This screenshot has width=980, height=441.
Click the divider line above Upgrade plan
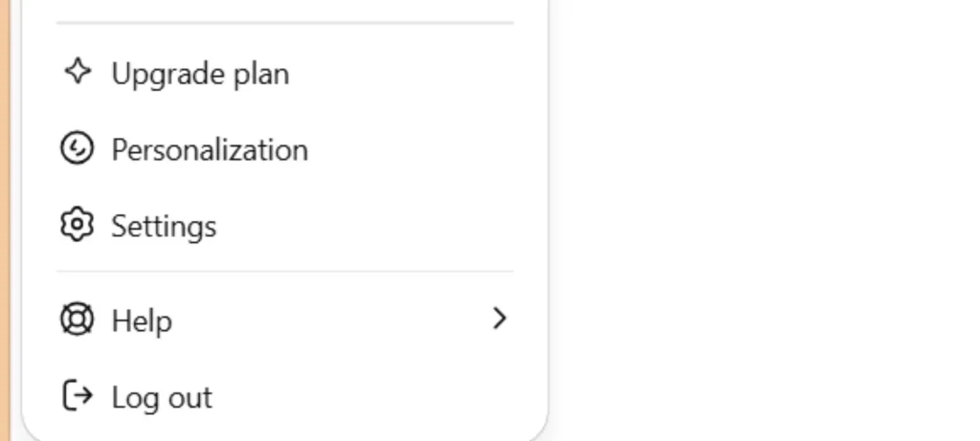pos(284,22)
